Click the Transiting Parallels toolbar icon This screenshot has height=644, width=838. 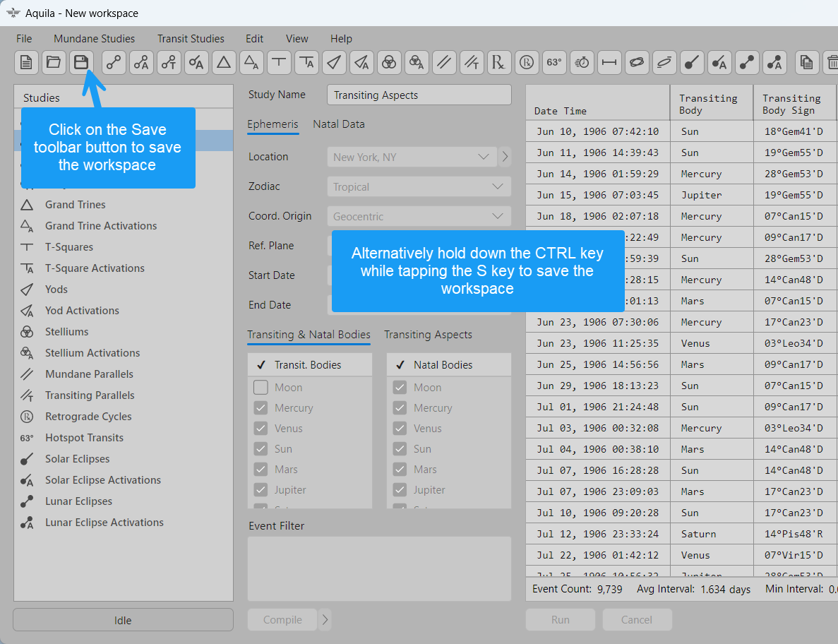[472, 63]
